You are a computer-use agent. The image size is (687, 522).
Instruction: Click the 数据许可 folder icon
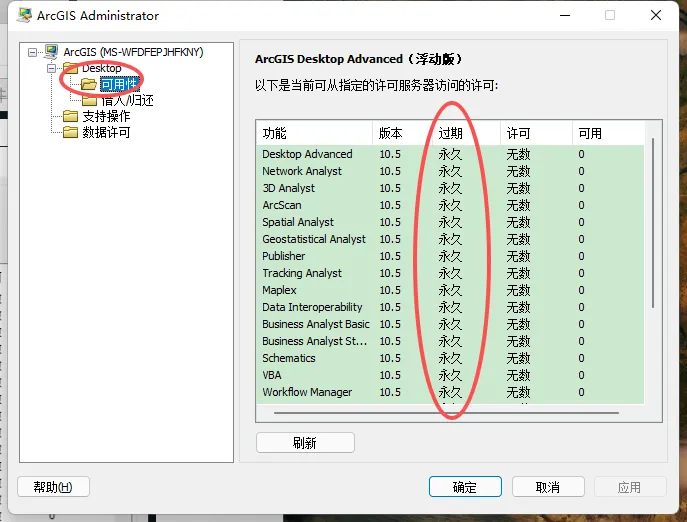coord(70,132)
